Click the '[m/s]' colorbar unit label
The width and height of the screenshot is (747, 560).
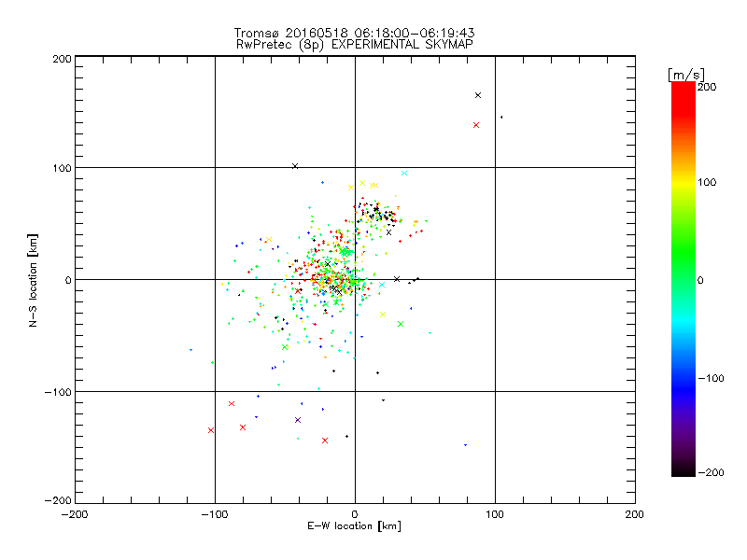[686, 75]
